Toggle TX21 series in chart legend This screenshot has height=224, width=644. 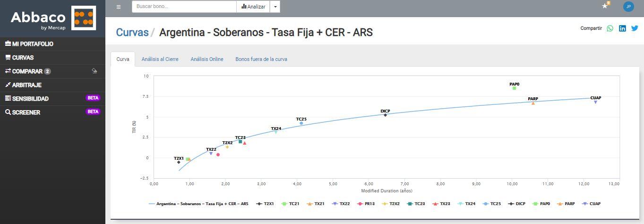point(316,204)
